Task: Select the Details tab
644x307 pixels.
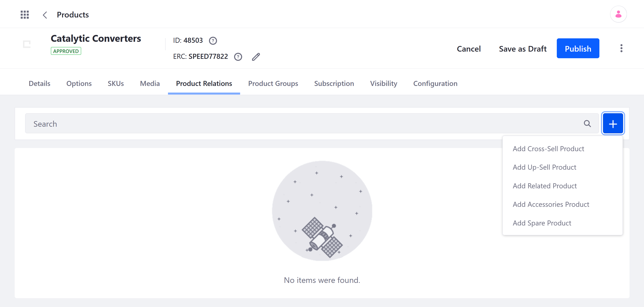Action: click(x=39, y=83)
